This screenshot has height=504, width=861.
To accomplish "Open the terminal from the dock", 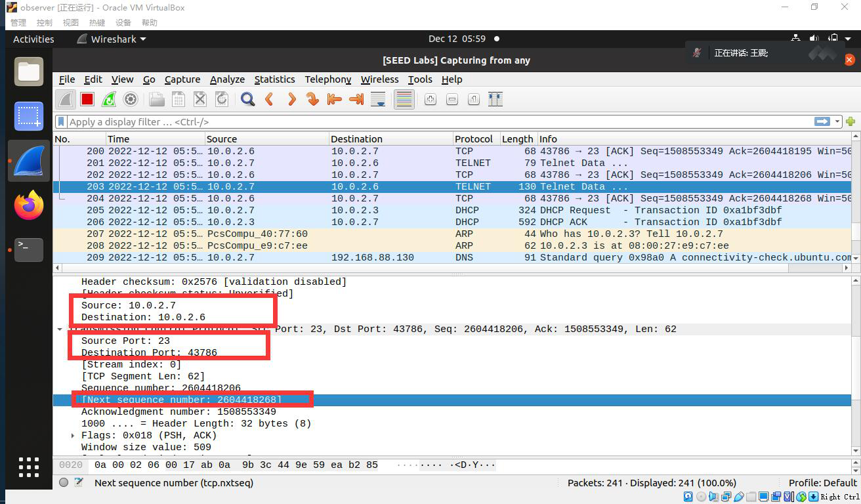I will [28, 250].
